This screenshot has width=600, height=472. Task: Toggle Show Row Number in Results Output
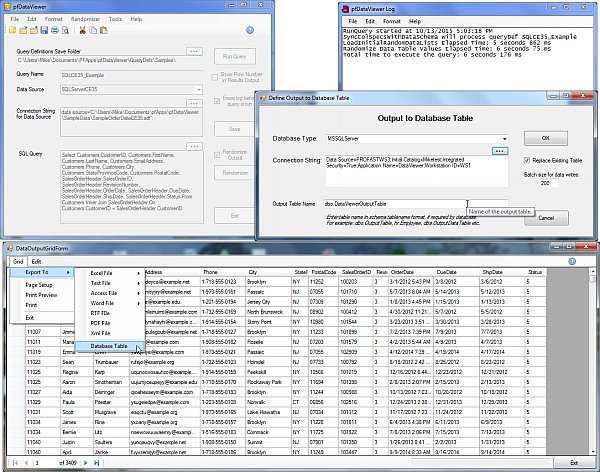[x=215, y=77]
